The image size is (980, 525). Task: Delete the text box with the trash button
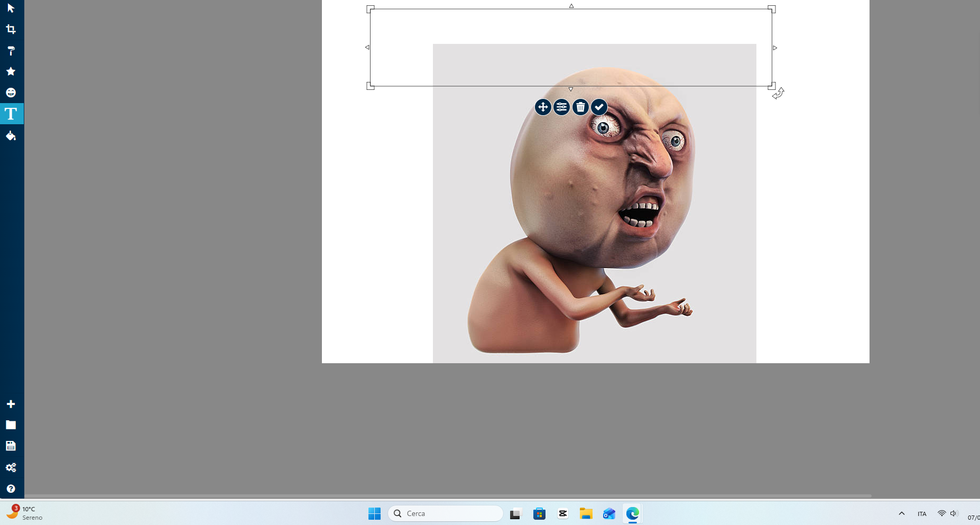point(580,107)
